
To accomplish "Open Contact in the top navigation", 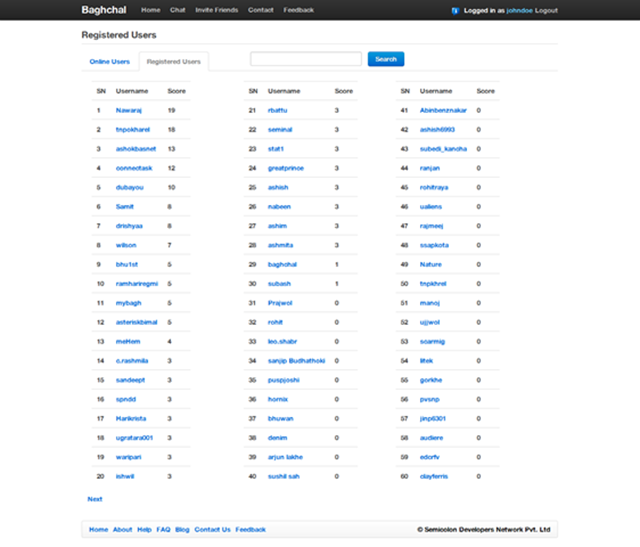I will click(260, 10).
